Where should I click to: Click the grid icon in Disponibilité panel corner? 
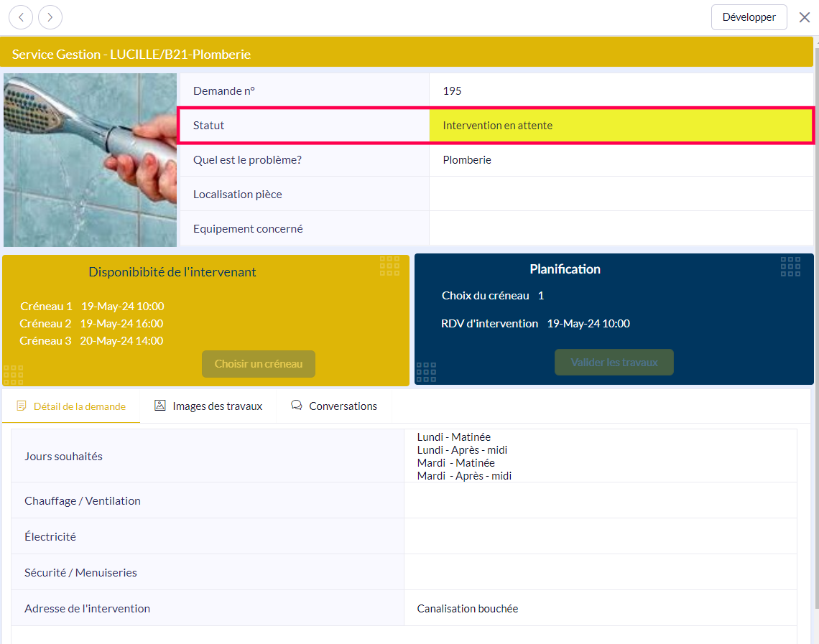click(389, 266)
